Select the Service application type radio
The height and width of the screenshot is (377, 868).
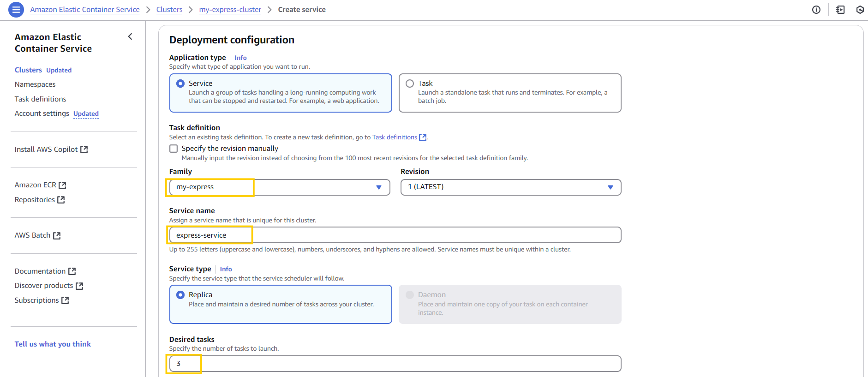tap(180, 84)
